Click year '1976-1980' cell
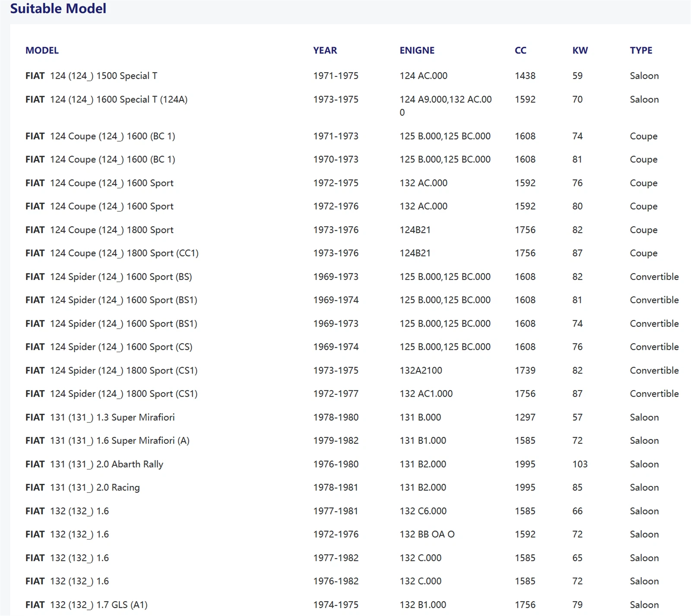Viewport: 691px width, 616px height. 336,464
